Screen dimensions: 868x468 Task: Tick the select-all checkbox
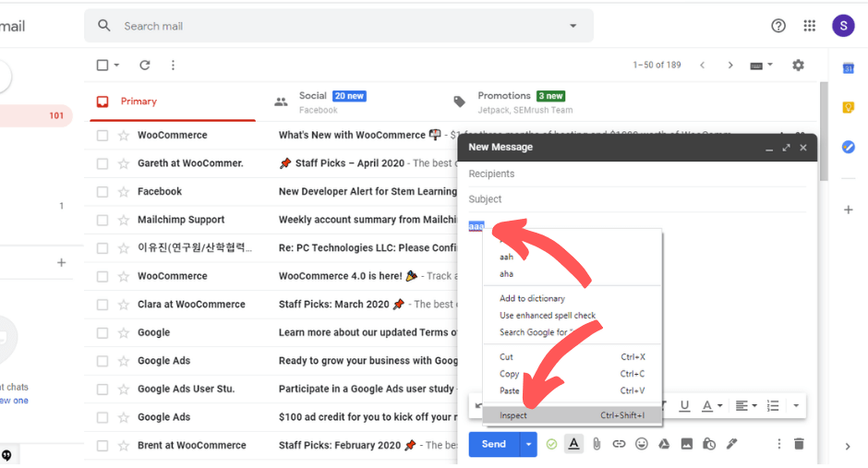click(x=102, y=65)
